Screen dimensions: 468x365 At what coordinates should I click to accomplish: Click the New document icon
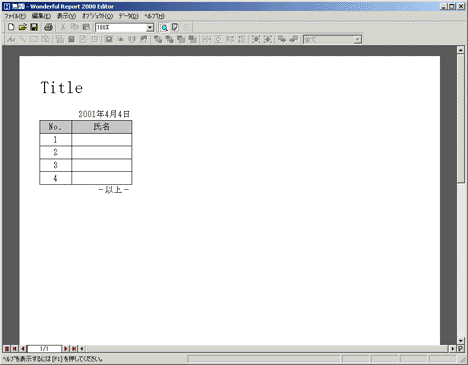[11, 27]
